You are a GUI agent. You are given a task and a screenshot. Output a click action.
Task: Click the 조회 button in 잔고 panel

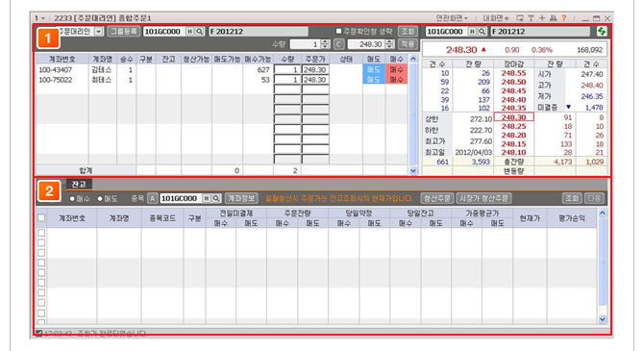(x=572, y=198)
